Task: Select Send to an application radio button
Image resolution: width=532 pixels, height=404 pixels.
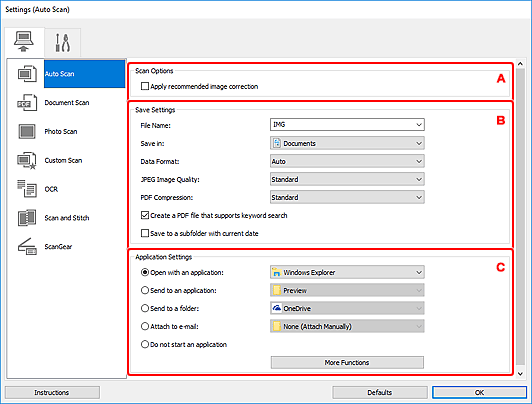Action: pyautogui.click(x=145, y=290)
